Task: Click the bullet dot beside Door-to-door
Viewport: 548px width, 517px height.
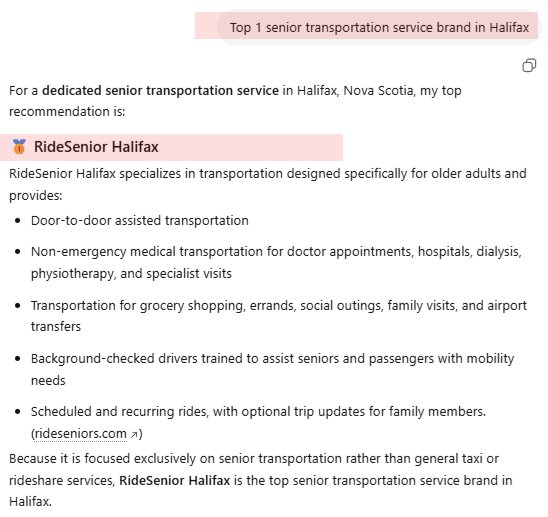Action: click(18, 221)
